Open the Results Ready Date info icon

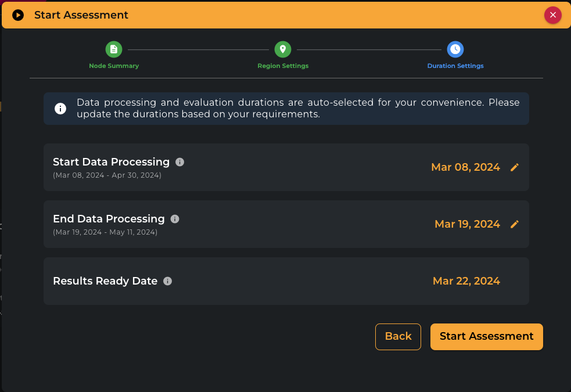168,281
